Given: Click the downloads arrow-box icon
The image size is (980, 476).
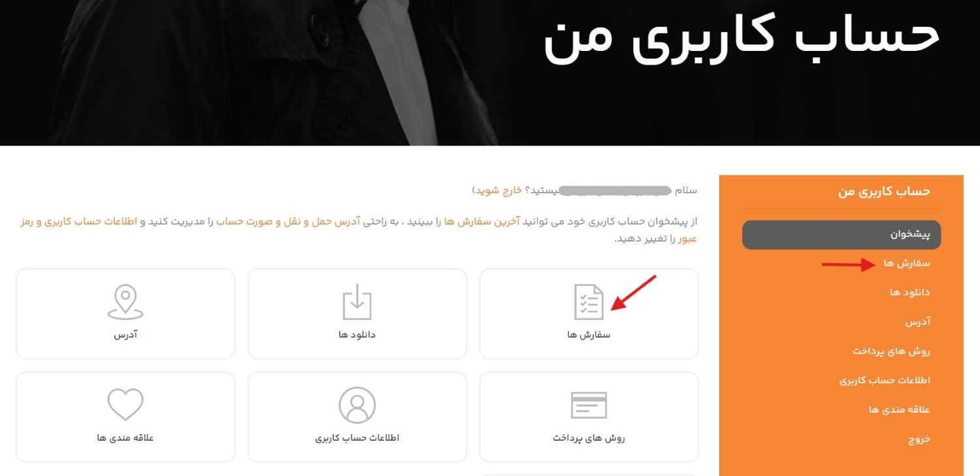Looking at the screenshot, I should (357, 302).
